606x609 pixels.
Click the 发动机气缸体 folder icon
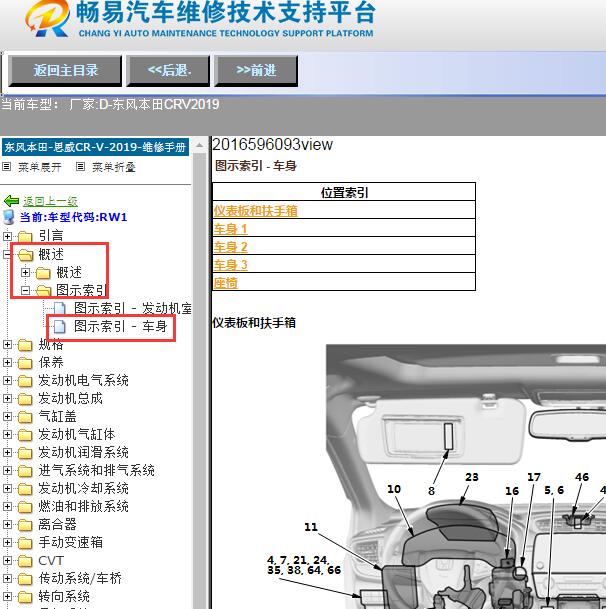coord(25,435)
